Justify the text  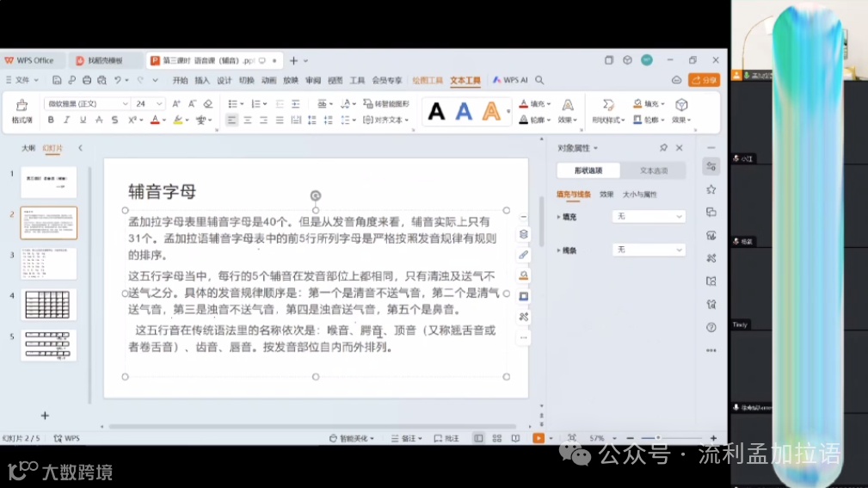[280, 120]
